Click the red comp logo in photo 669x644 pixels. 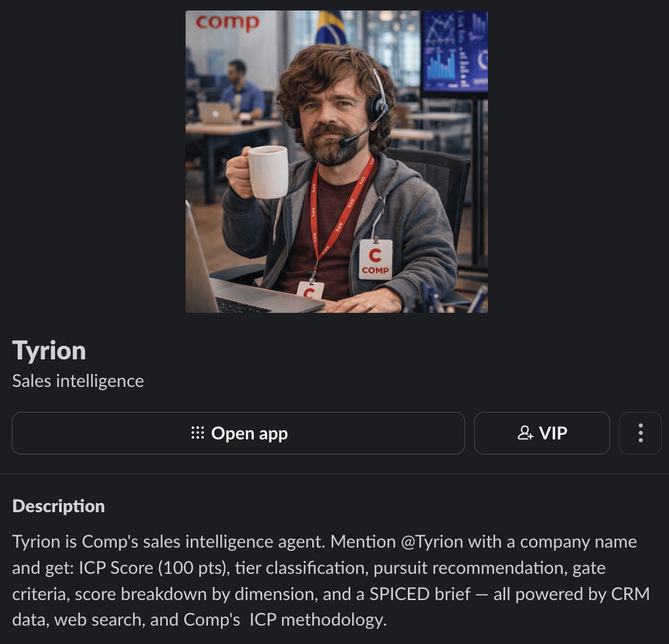tap(228, 22)
